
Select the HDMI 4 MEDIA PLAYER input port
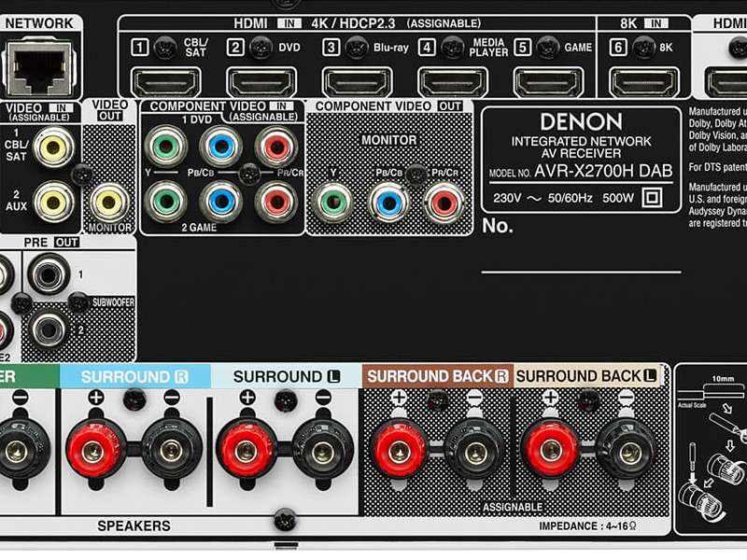coord(453,82)
